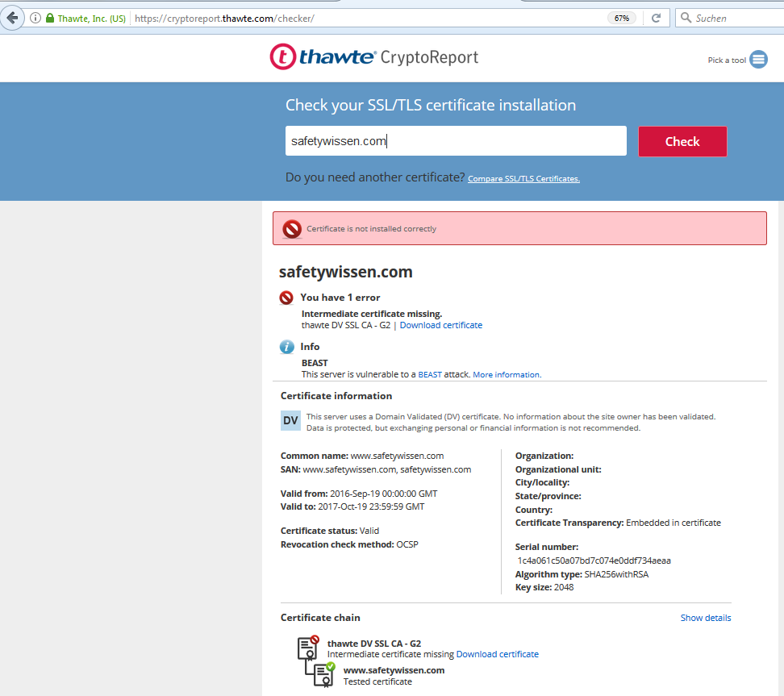Click the Thawte, Inc. (US) identity label

(x=91, y=19)
